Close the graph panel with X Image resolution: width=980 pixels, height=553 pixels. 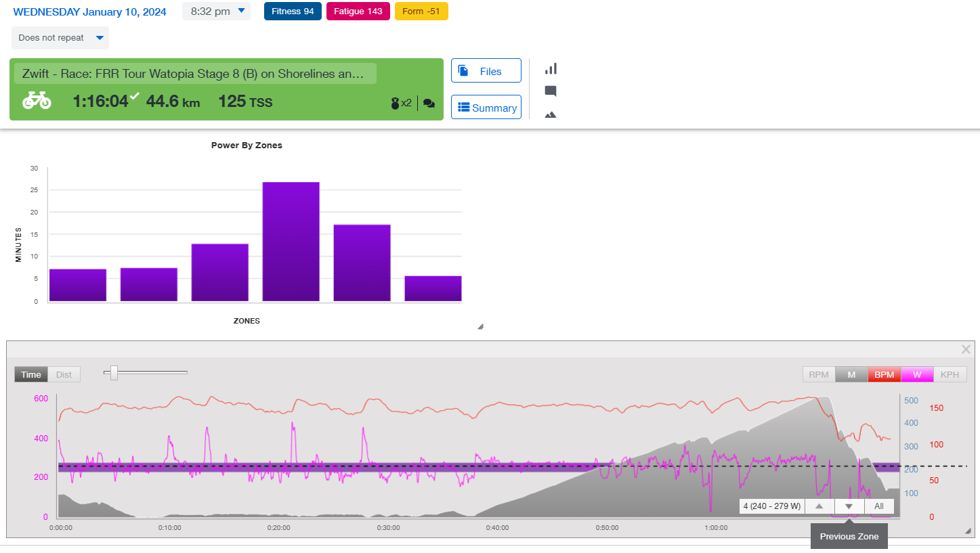tap(966, 349)
